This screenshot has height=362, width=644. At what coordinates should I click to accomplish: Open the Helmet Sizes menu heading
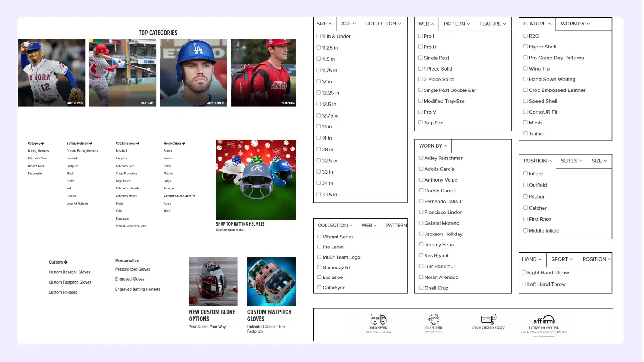pyautogui.click(x=174, y=144)
